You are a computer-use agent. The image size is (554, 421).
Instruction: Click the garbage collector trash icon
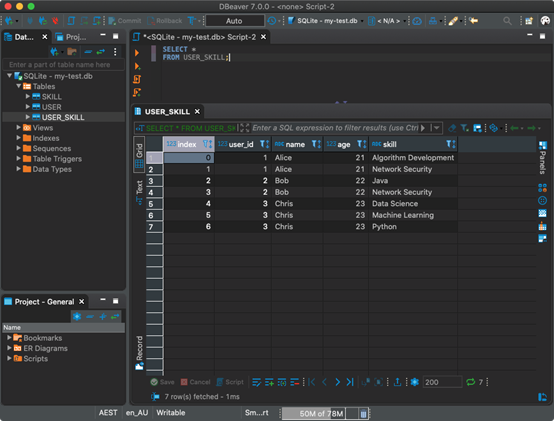[363, 414]
